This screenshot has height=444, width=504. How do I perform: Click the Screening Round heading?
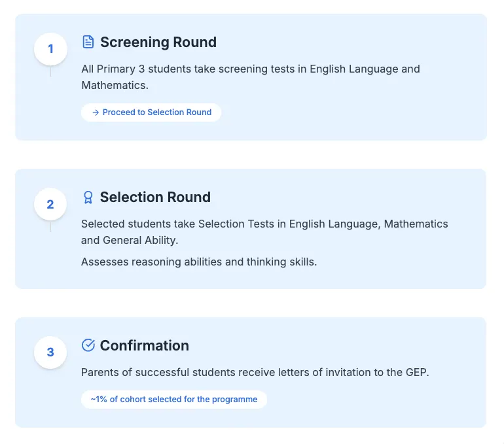(158, 42)
